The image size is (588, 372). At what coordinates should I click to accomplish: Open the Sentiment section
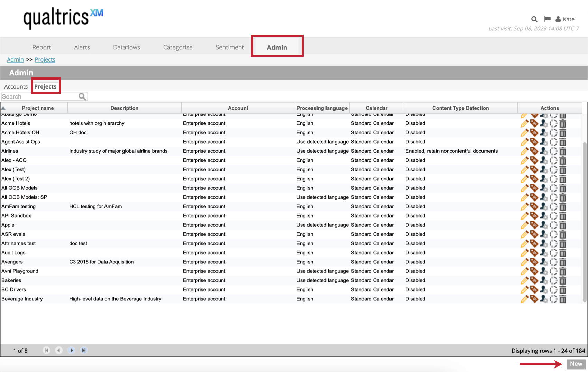coord(229,47)
